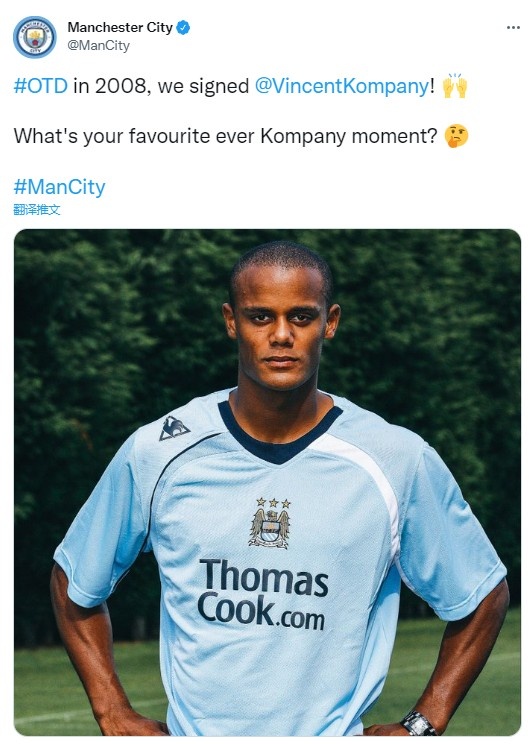Click the wristwatch in the photo
The height and width of the screenshot is (744, 529).
(418, 724)
